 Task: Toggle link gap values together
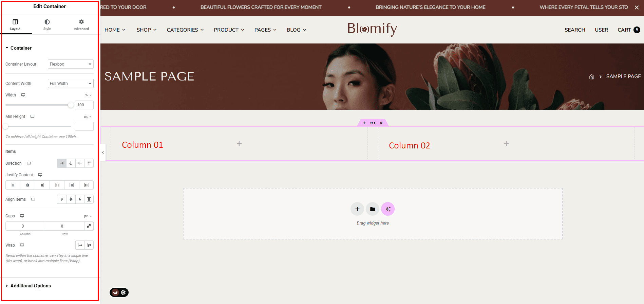(x=89, y=226)
